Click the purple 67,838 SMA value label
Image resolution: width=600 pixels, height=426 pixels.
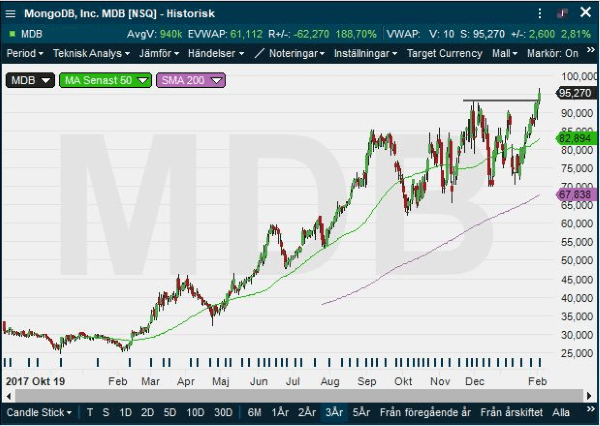click(576, 195)
